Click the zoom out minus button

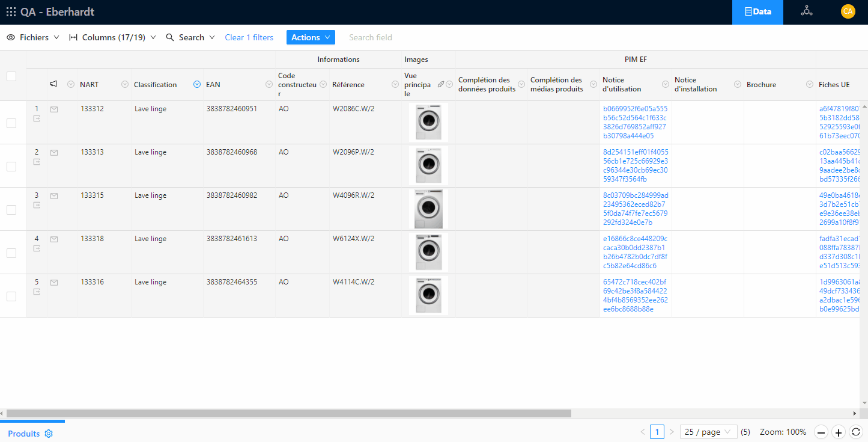[x=821, y=432]
